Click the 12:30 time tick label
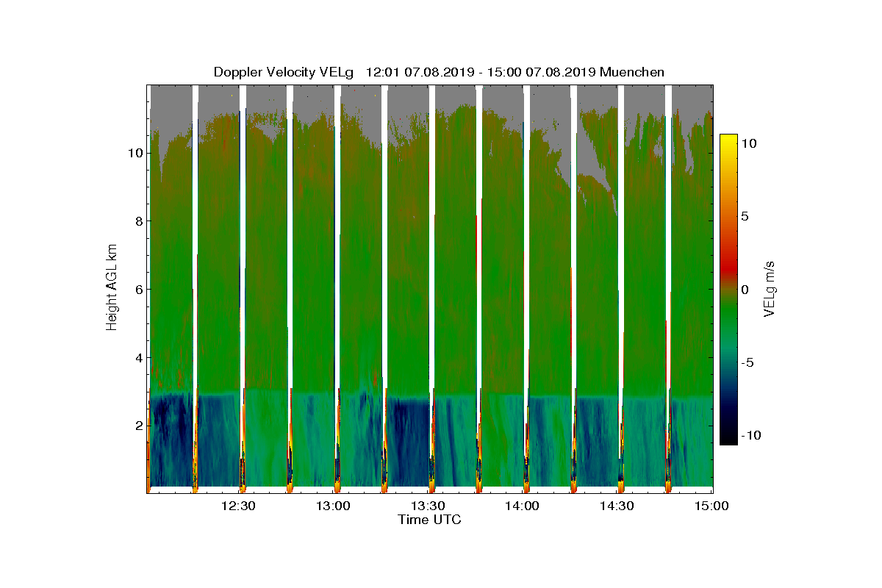 point(238,506)
